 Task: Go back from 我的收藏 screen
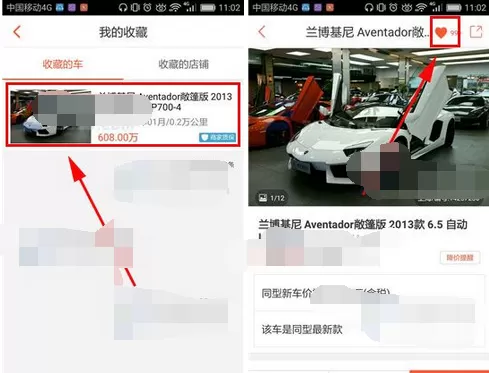(17, 32)
